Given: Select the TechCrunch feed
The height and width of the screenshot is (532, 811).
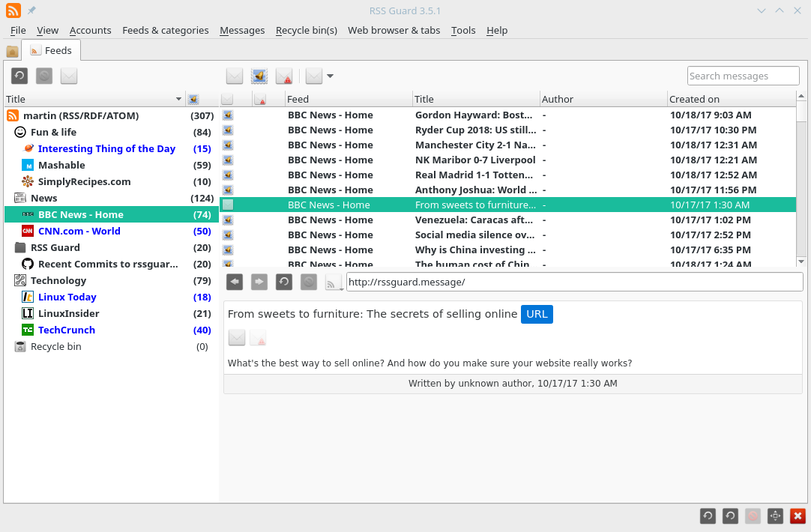Looking at the screenshot, I should tap(67, 330).
